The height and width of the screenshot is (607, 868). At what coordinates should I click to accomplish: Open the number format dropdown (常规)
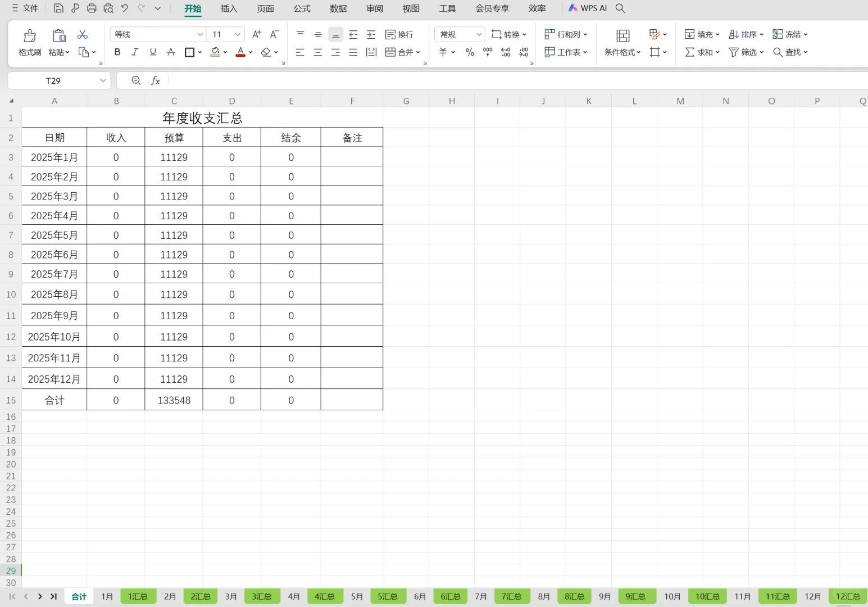coord(479,34)
